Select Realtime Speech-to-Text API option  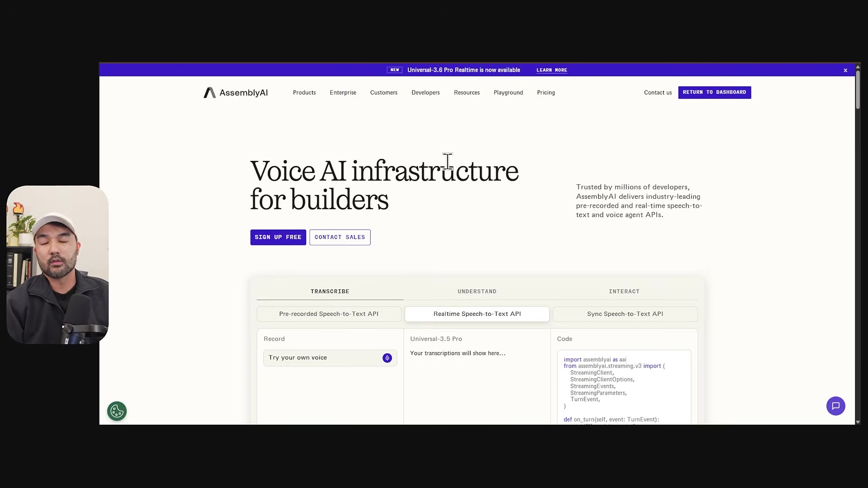(477, 314)
